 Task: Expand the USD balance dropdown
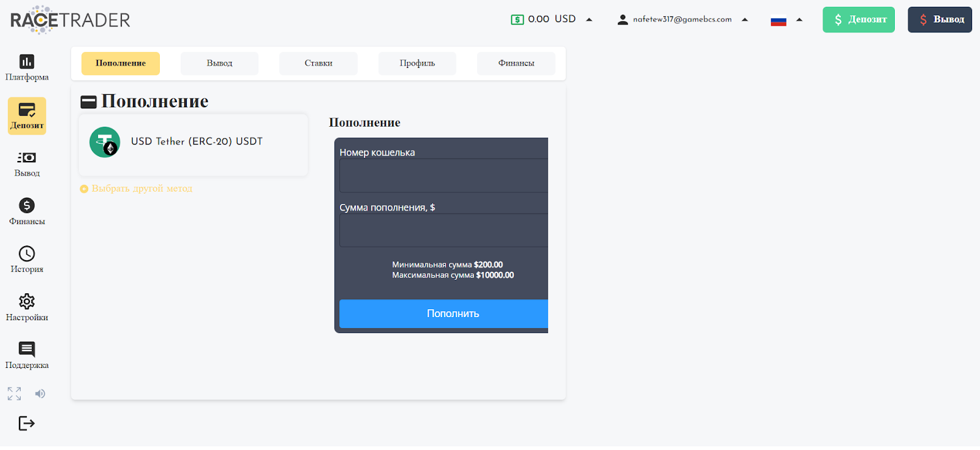(x=589, y=20)
